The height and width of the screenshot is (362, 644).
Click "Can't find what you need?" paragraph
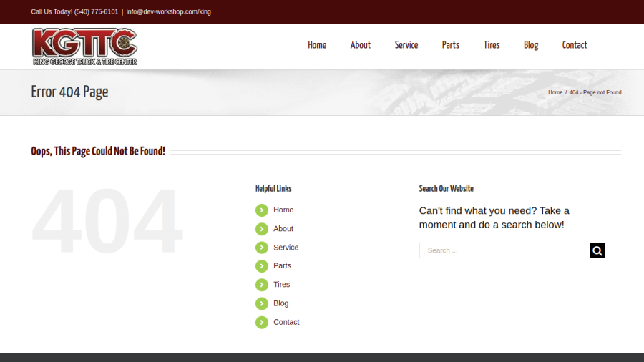point(494,217)
